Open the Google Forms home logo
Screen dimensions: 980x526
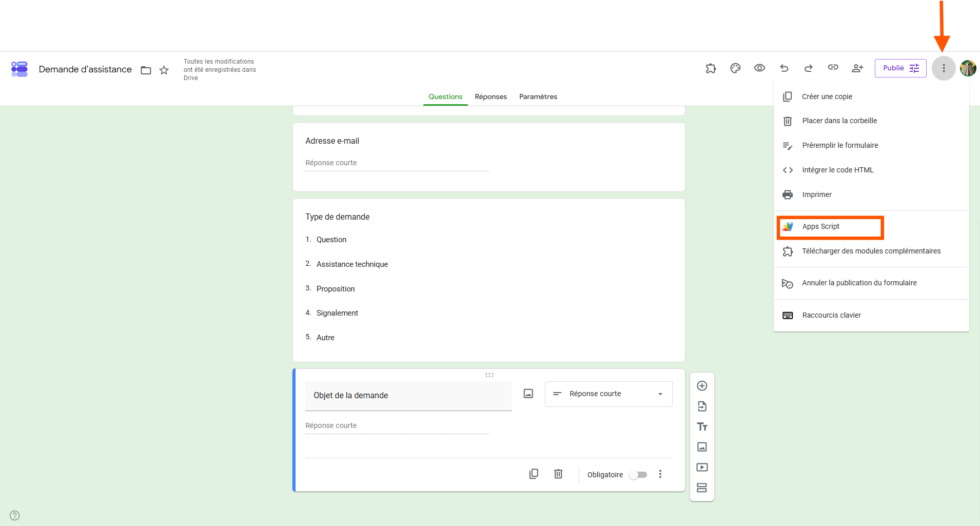[19, 69]
